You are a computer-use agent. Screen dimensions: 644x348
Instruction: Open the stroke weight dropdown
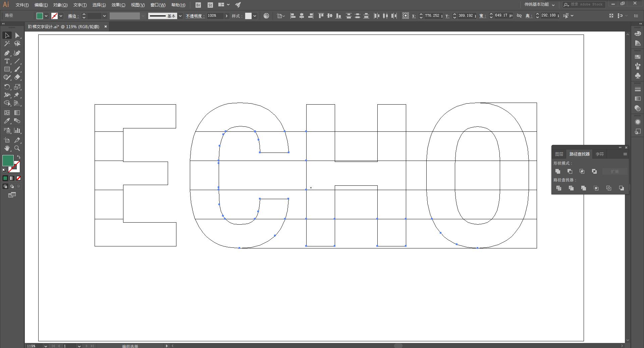pyautogui.click(x=104, y=16)
